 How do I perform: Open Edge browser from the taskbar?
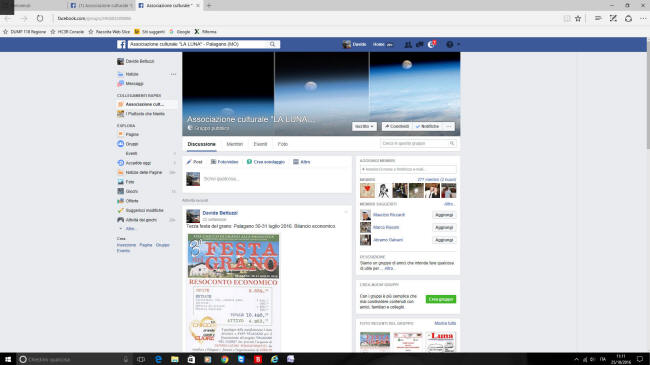point(158,359)
